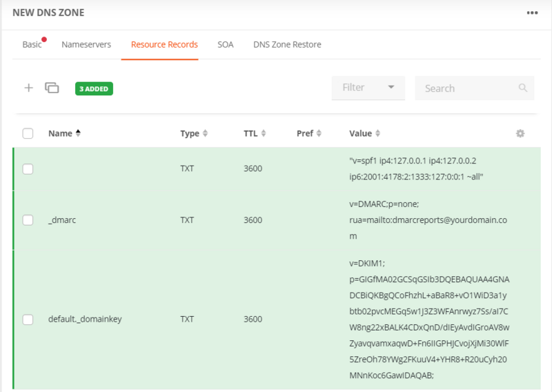
Task: Click the _dmarc record name
Action: tap(62, 220)
